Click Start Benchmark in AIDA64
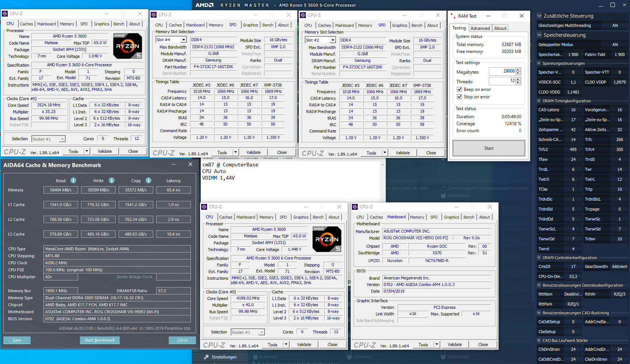This screenshot has width=630, height=364. tap(99, 340)
